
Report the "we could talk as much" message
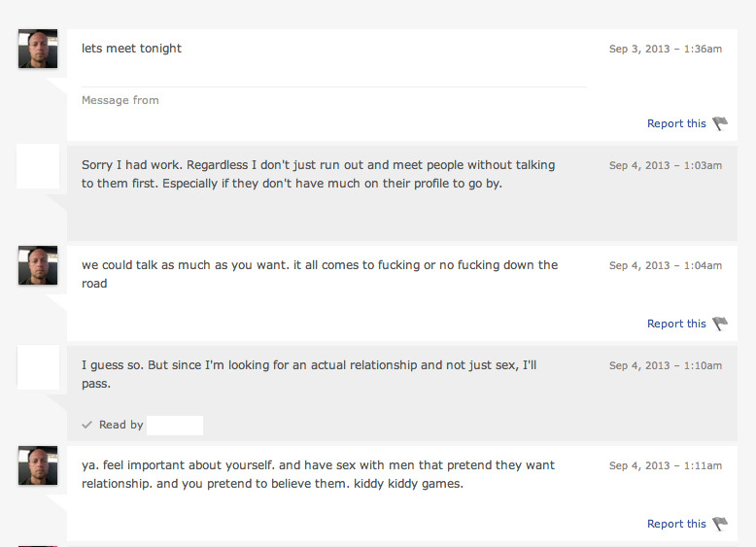[676, 324]
